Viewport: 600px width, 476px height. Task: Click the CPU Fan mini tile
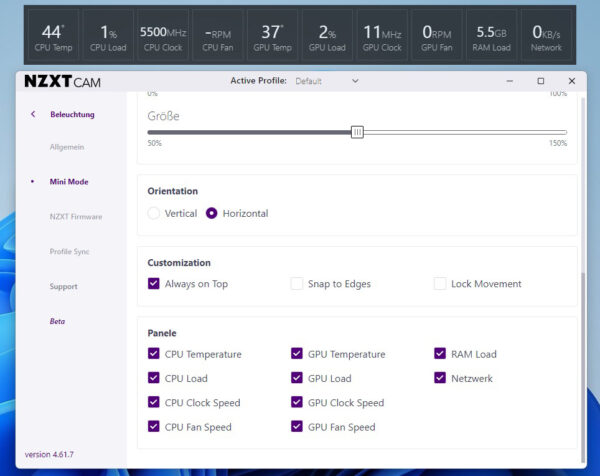point(218,35)
